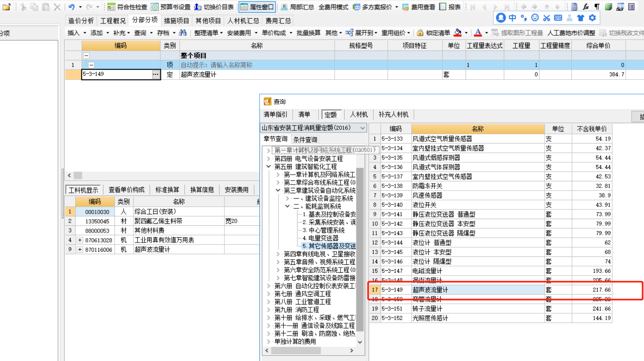644x361 pixels.
Task: Select the 定额 tab in query window
Action: tap(331, 115)
